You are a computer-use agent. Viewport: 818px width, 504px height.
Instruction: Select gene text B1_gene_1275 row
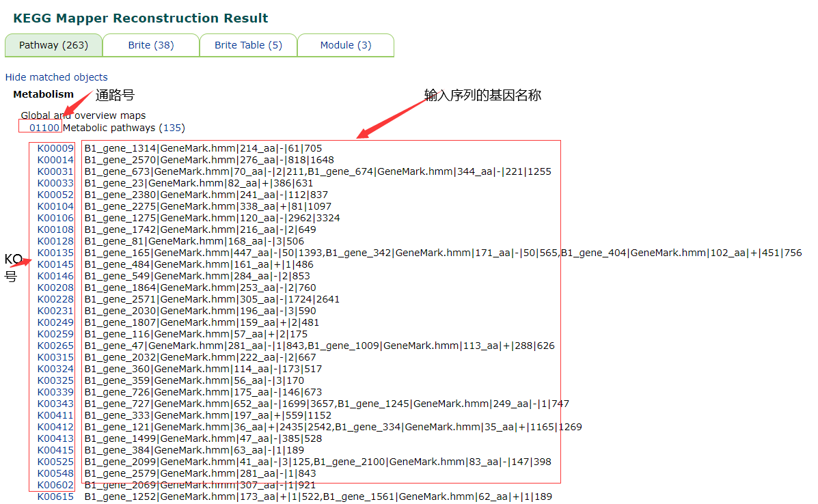tap(213, 218)
